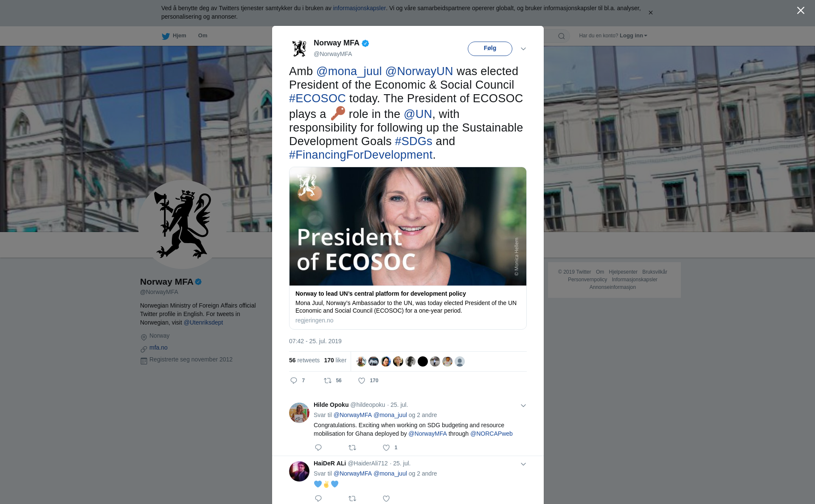Open the President of ECOSOC article card
The width and height of the screenshot is (815, 504).
tap(408, 248)
